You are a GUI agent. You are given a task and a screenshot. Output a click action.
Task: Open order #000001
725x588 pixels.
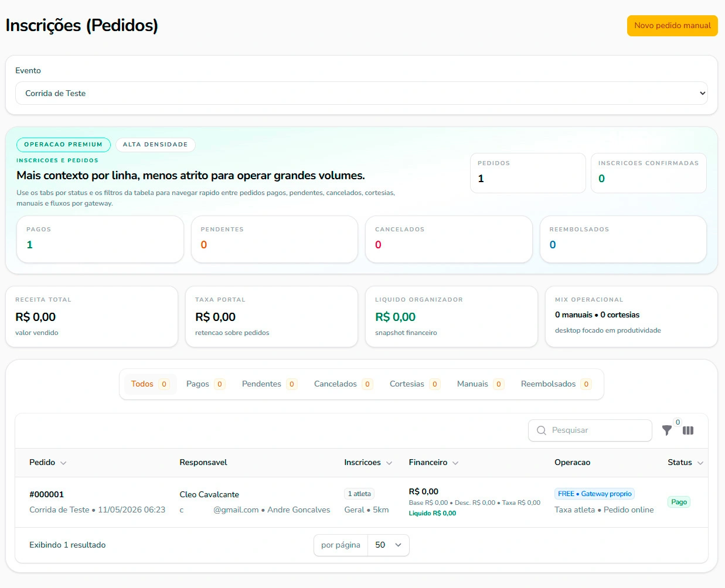pyautogui.click(x=46, y=494)
